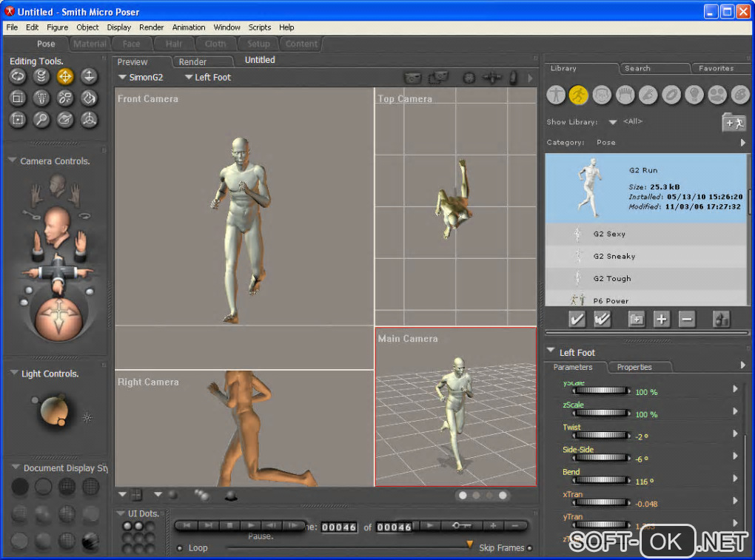Screen dimensions: 755x560
Task: Pick the Magnifier tool
Action: click(41, 119)
